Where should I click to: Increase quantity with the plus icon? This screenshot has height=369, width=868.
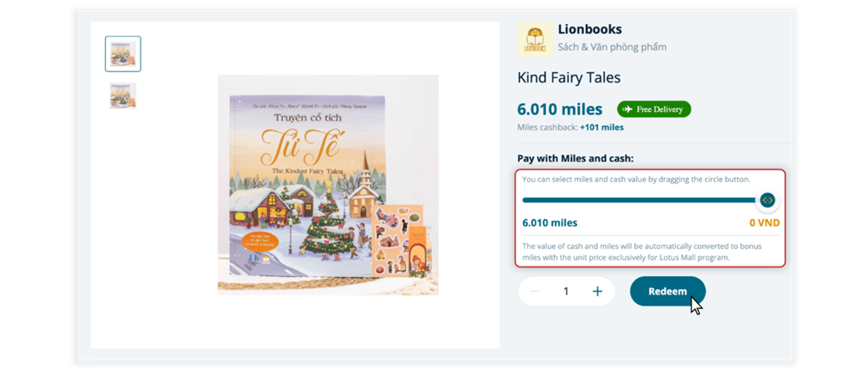(597, 292)
